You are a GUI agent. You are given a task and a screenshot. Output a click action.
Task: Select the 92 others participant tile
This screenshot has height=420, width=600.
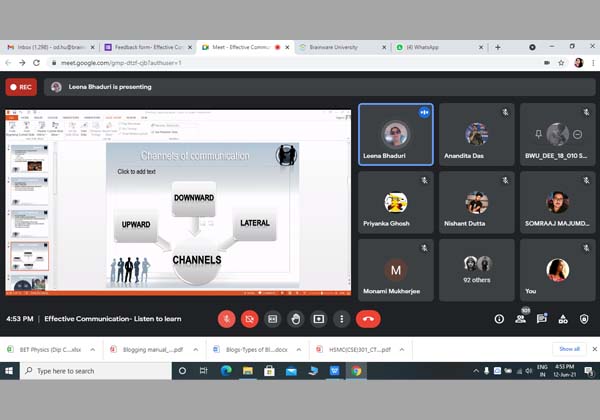pos(477,271)
